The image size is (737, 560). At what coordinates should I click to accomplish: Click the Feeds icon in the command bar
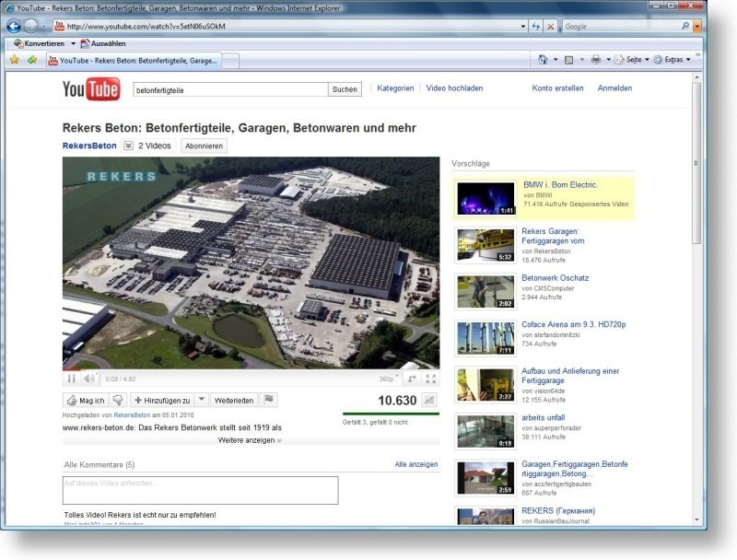click(x=568, y=60)
